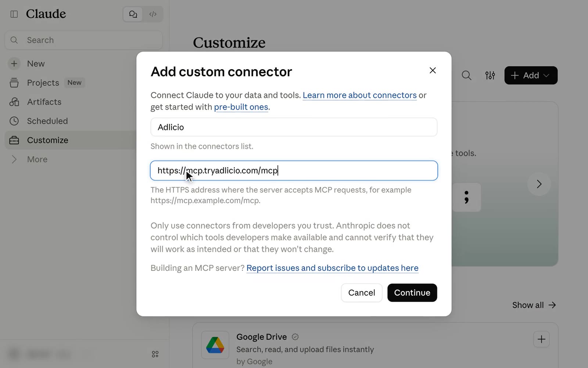Viewport: 588px width, 368px height.
Task: Open the Add dropdown button
Action: 531,75
